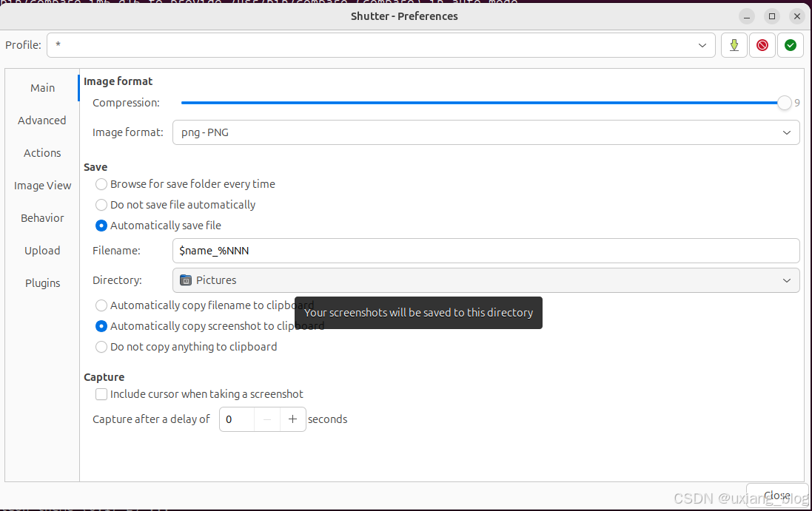Open the Upload tab

click(x=42, y=251)
